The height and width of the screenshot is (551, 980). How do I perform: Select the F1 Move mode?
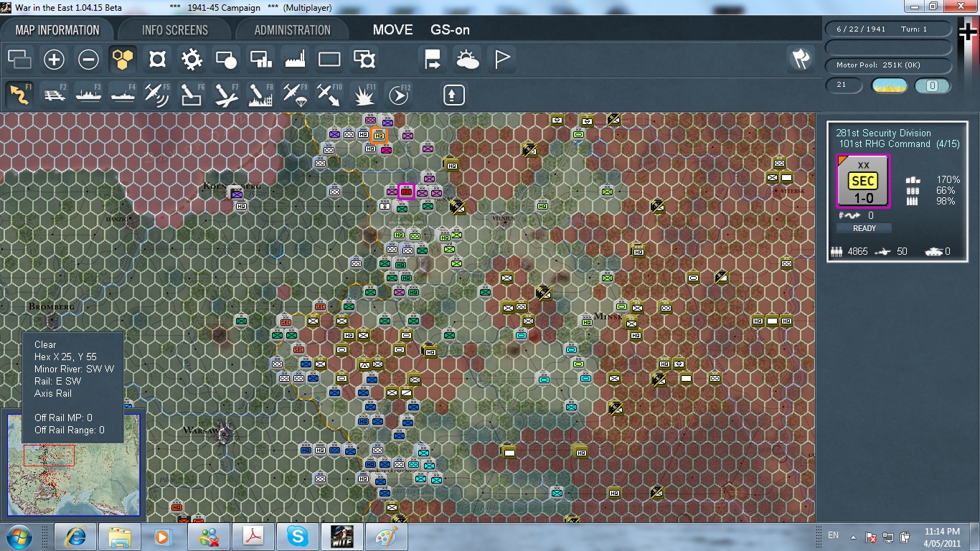[19, 94]
